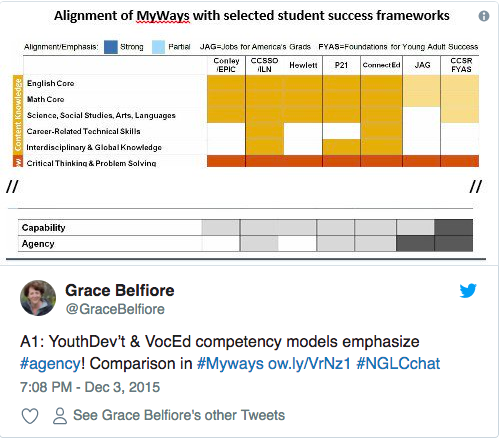This screenshot has height=441, width=501.
Task: Open the #agency hashtag
Action: (50, 364)
